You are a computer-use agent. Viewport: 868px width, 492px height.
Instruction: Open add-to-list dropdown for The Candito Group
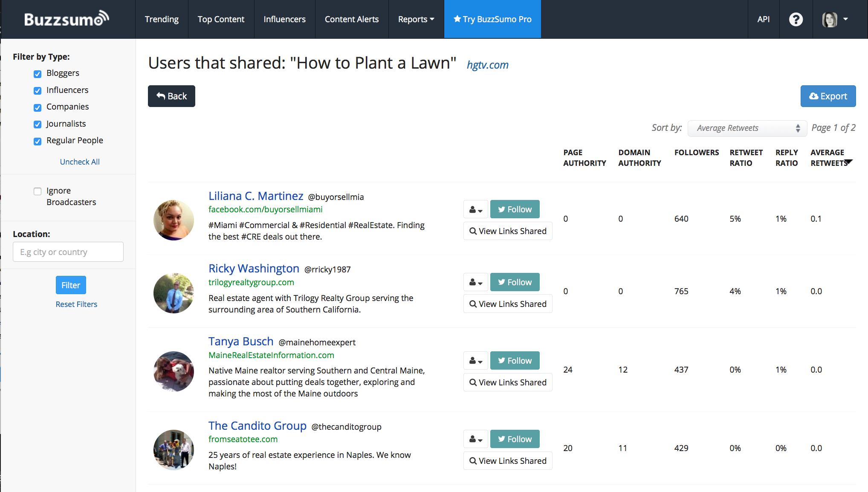475,439
